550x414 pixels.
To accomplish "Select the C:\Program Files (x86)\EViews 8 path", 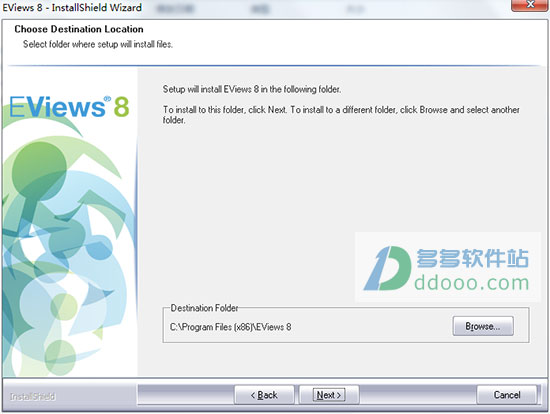I will (230, 327).
